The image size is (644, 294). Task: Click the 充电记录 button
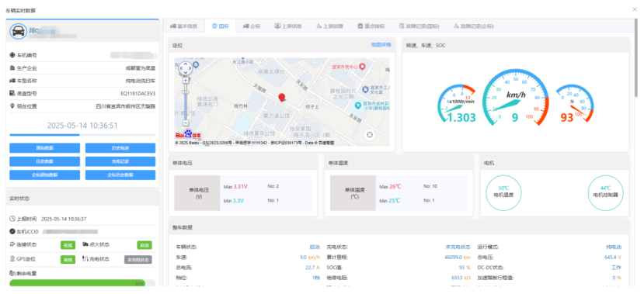pos(120,161)
